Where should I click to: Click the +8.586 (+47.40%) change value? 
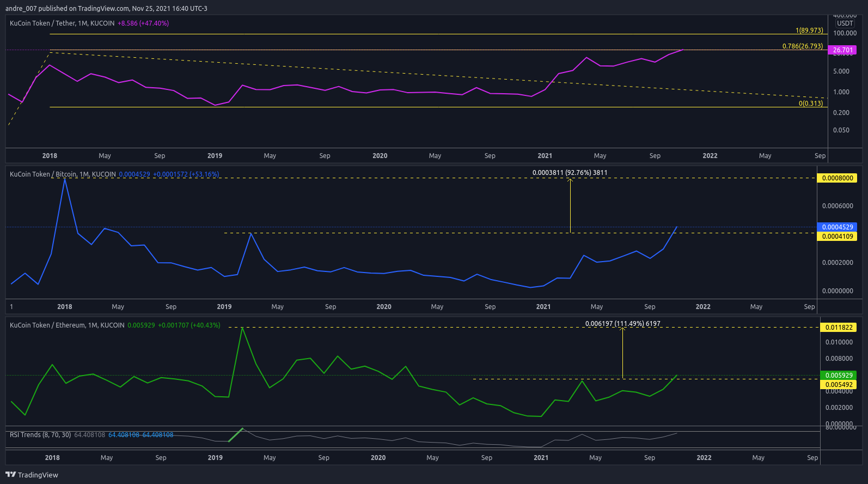(143, 23)
